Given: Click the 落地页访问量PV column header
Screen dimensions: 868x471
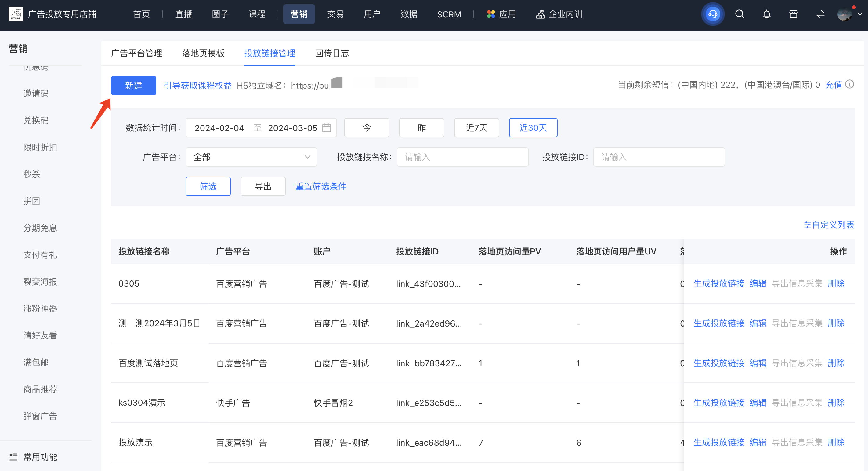Looking at the screenshot, I should coord(509,251).
